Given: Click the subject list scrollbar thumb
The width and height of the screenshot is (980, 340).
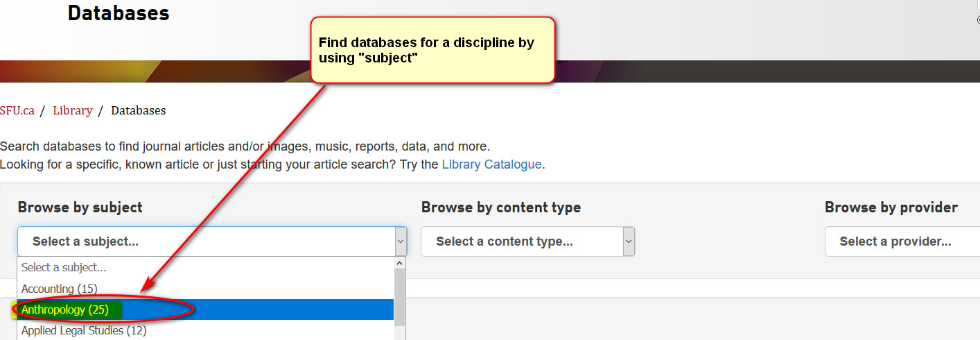Looking at the screenshot, I should tap(399, 298).
